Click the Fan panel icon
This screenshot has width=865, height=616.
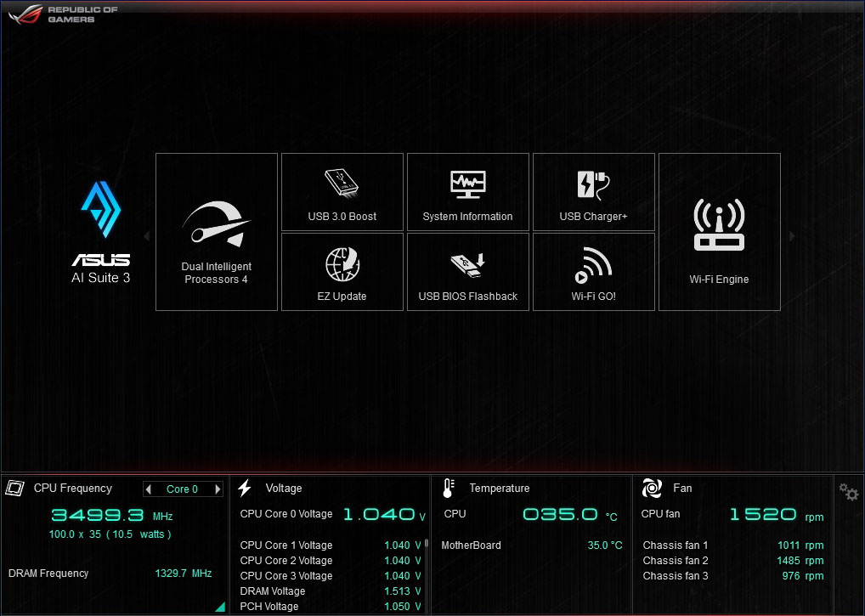pos(652,488)
